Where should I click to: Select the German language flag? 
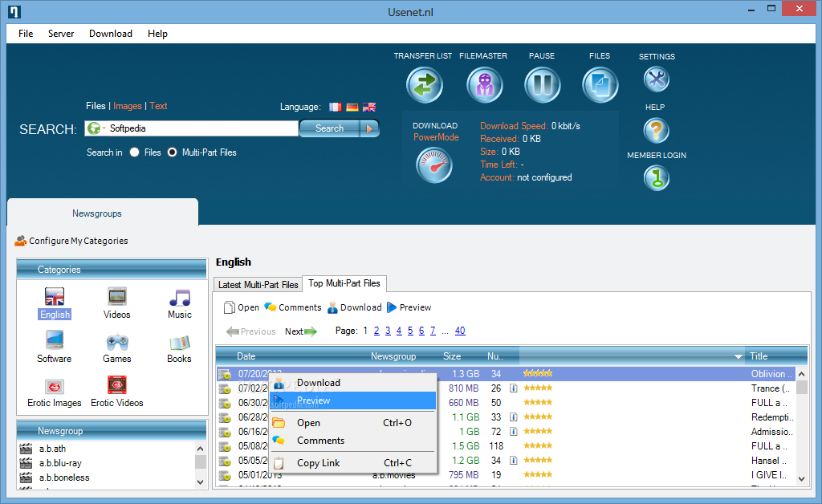(x=352, y=107)
